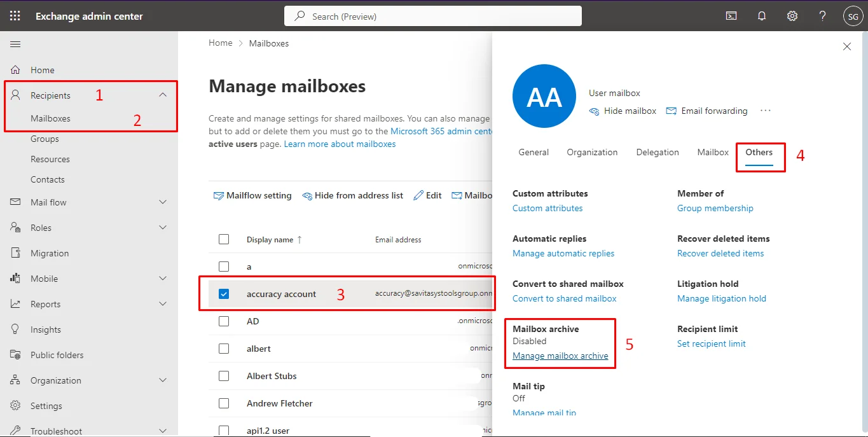Click the Recipients person icon
This screenshot has width=868, height=437.
(x=16, y=95)
